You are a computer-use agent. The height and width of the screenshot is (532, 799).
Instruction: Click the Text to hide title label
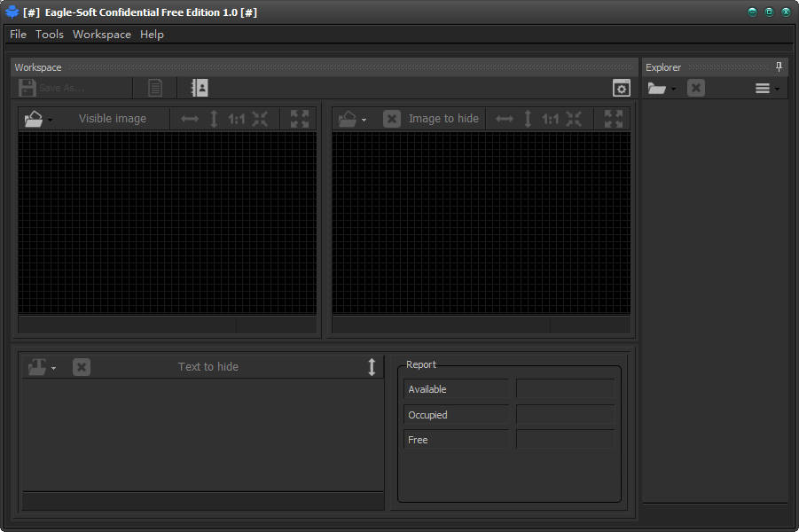pos(208,367)
